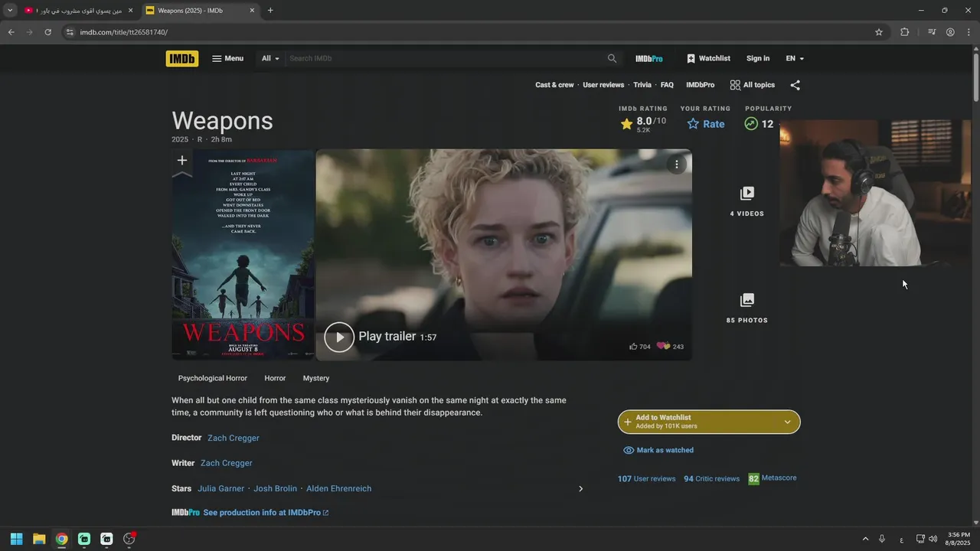See production info at IMDbPro
The height and width of the screenshot is (551, 980).
[x=266, y=513]
